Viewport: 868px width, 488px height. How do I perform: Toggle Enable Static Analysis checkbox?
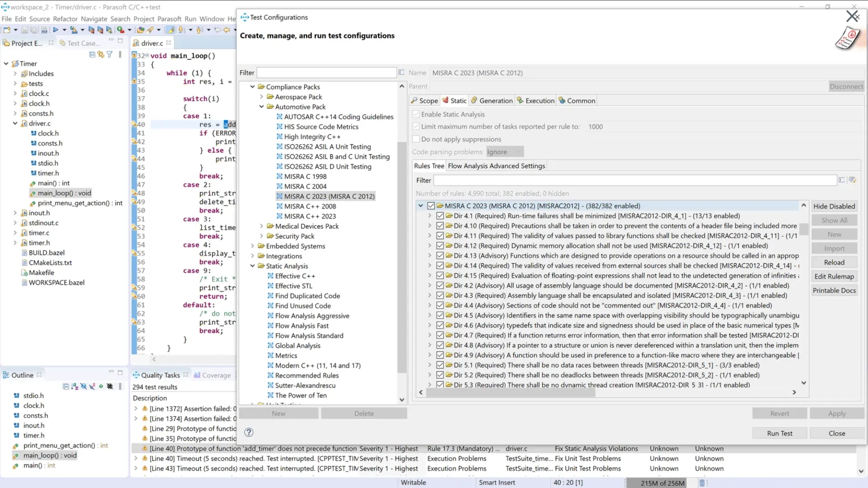(416, 114)
